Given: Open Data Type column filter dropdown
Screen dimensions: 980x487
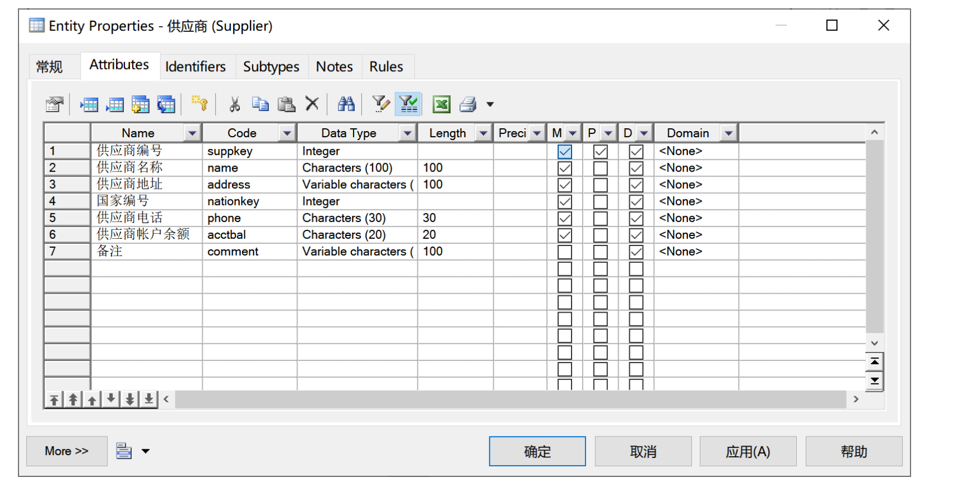Looking at the screenshot, I should pos(407,133).
